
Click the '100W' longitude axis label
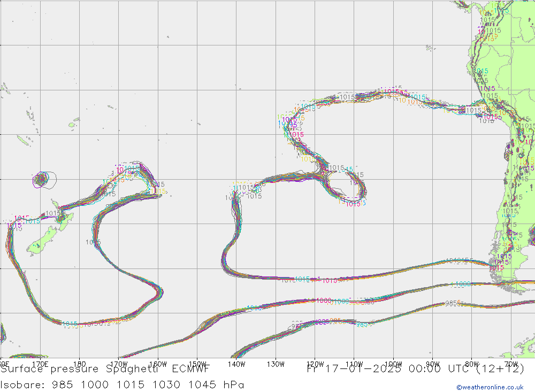(x=393, y=364)
